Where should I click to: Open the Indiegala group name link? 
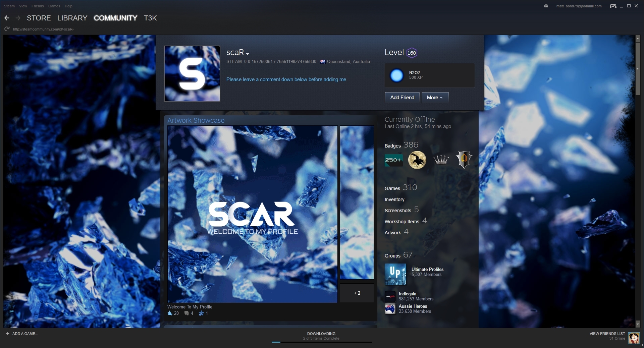[x=407, y=294]
